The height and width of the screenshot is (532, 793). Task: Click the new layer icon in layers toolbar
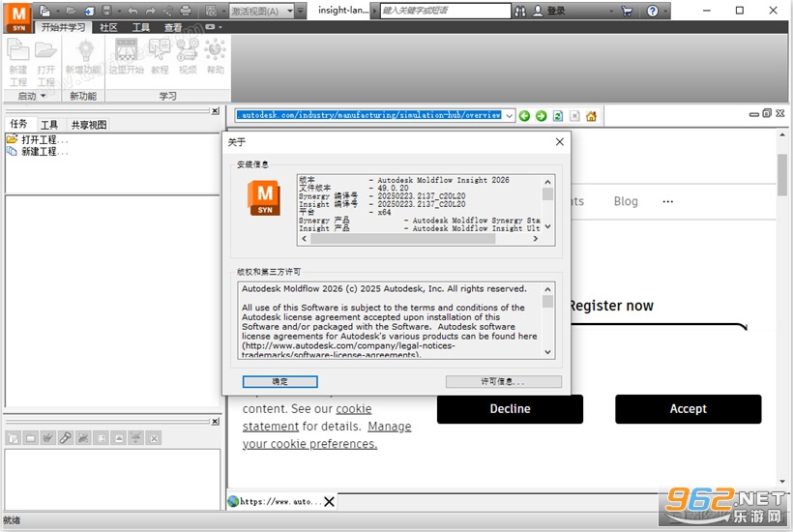[x=14, y=438]
